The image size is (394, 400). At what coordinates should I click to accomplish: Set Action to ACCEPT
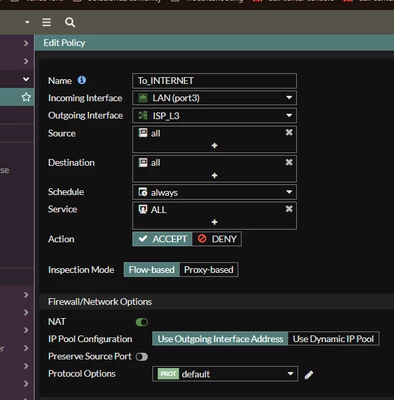162,239
